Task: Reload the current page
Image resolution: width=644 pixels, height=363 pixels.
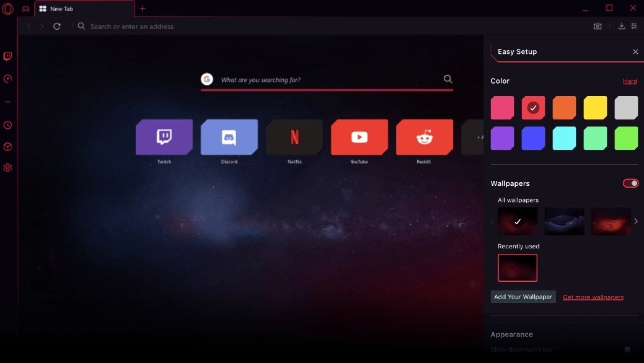Action: coord(57,26)
